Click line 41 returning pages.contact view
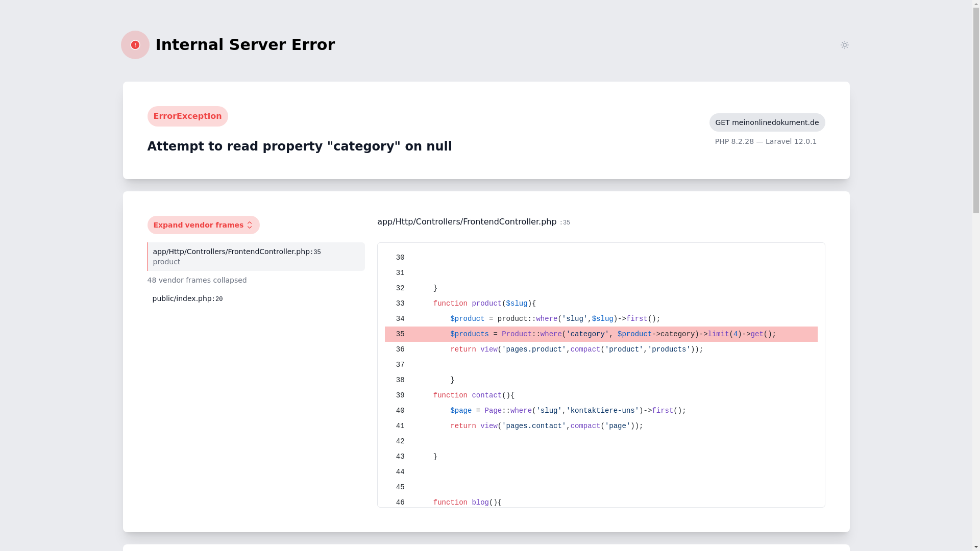The image size is (980, 551). [601, 426]
